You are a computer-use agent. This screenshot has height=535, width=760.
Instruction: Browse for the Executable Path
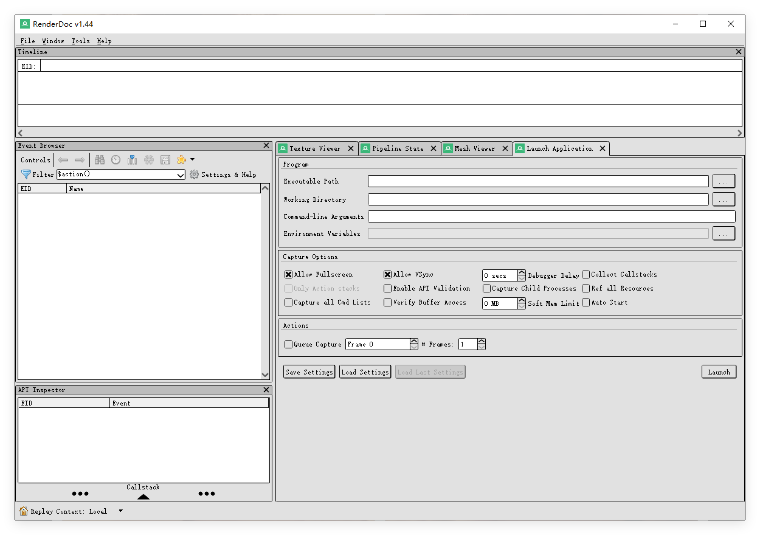click(724, 181)
